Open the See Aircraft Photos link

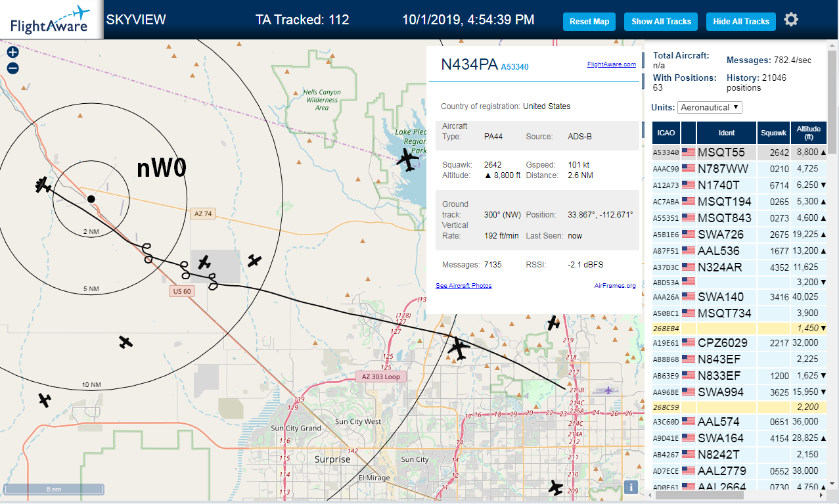pyautogui.click(x=463, y=285)
